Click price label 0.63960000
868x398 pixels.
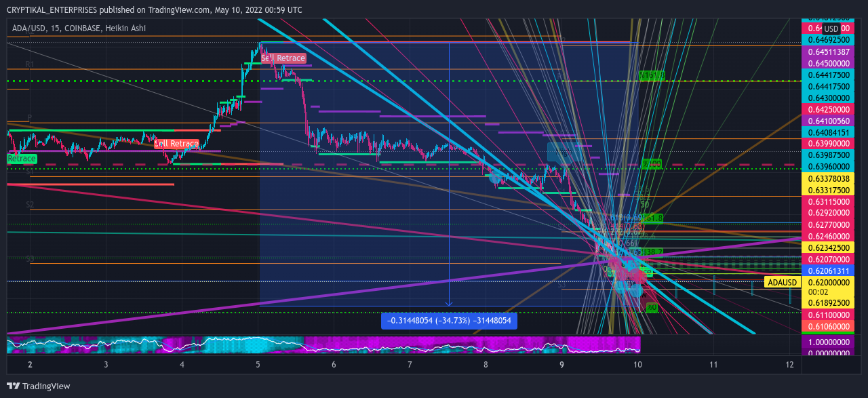click(829, 167)
